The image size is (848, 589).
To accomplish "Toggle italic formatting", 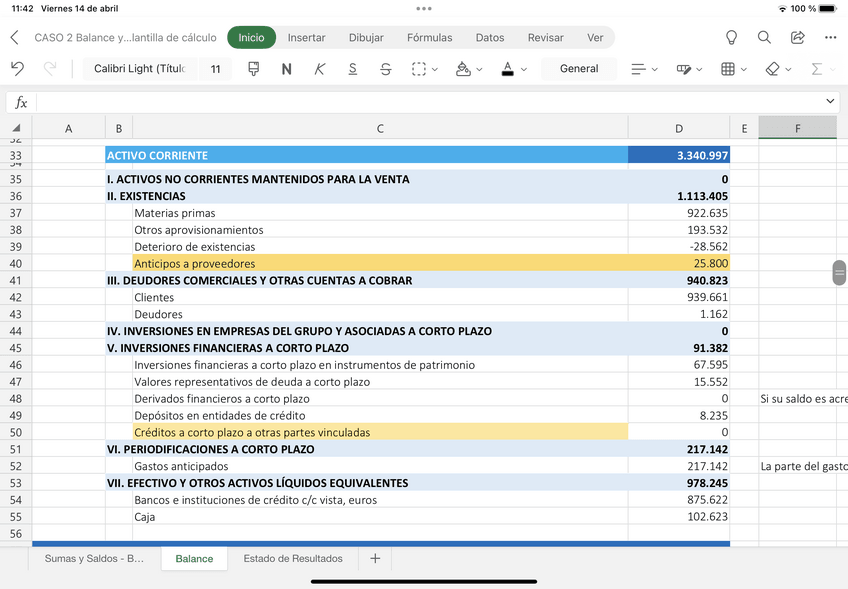I will [320, 69].
